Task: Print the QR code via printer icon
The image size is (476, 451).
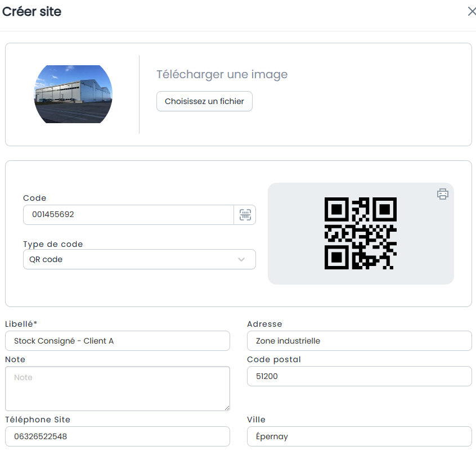Action: click(443, 194)
